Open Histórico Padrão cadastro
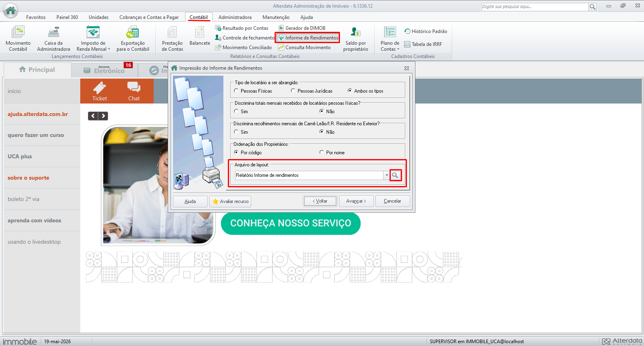 pos(426,31)
